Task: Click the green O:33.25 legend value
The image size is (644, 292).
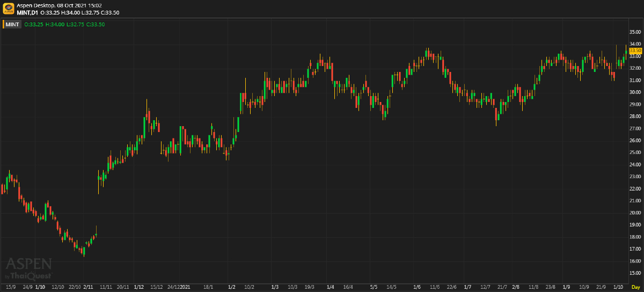Action: (34, 24)
